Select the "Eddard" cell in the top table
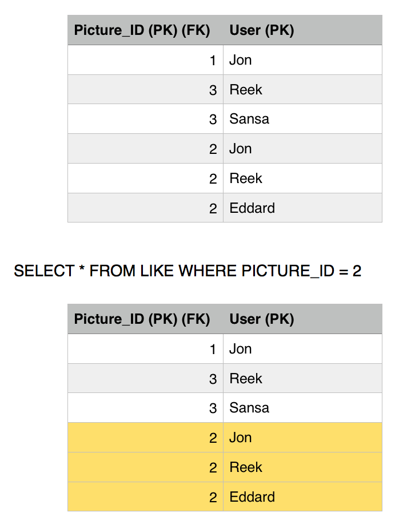407x532 pixels. 252,208
